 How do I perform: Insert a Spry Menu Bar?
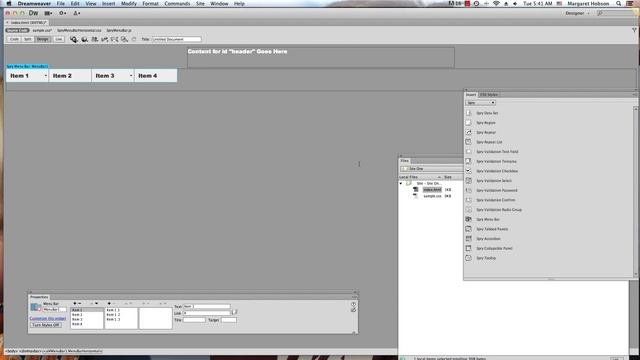tap(488, 220)
